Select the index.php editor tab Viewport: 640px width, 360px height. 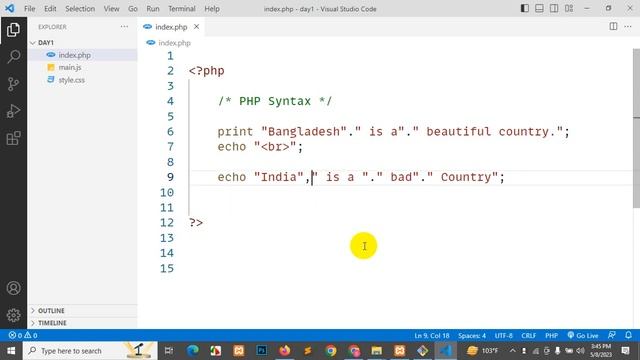pyautogui.click(x=171, y=27)
